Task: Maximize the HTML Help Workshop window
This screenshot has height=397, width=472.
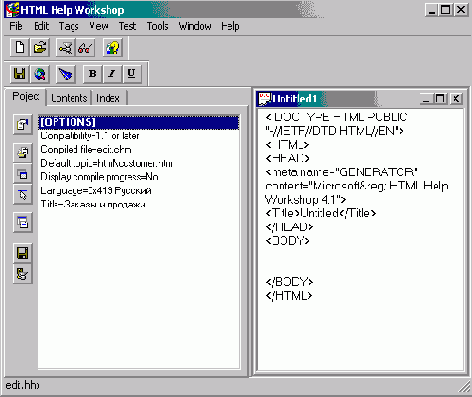Action: 446,10
